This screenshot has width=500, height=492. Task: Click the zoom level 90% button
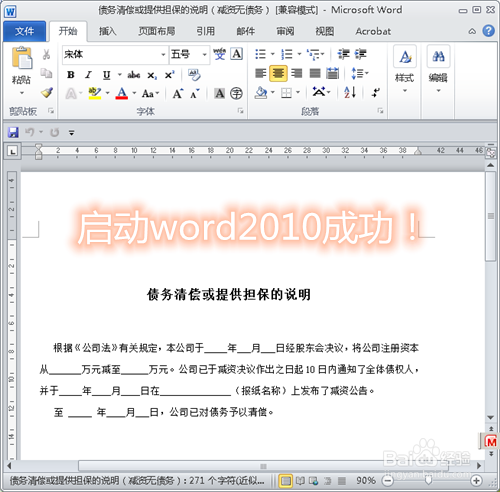pyautogui.click(x=366, y=480)
